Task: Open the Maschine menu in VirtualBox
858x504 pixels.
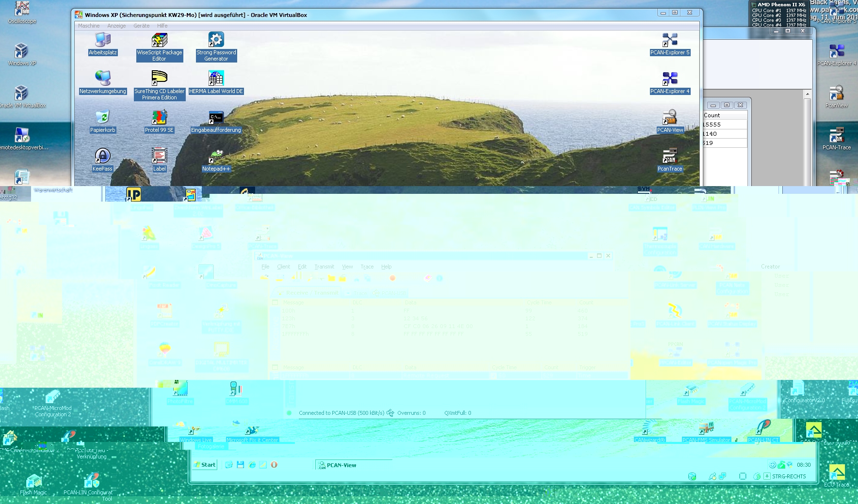Action: click(89, 26)
